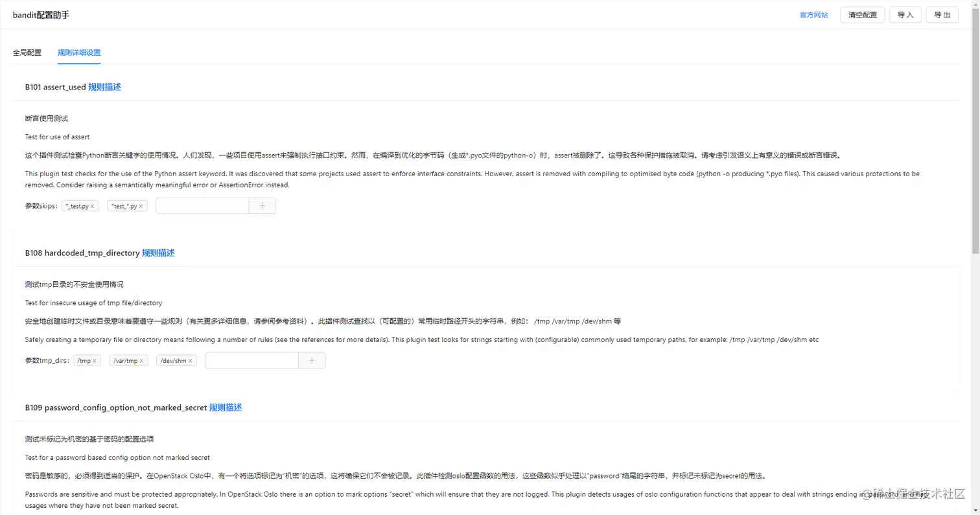Focus the skips parameter input field
This screenshot has width=980, height=515.
click(202, 206)
